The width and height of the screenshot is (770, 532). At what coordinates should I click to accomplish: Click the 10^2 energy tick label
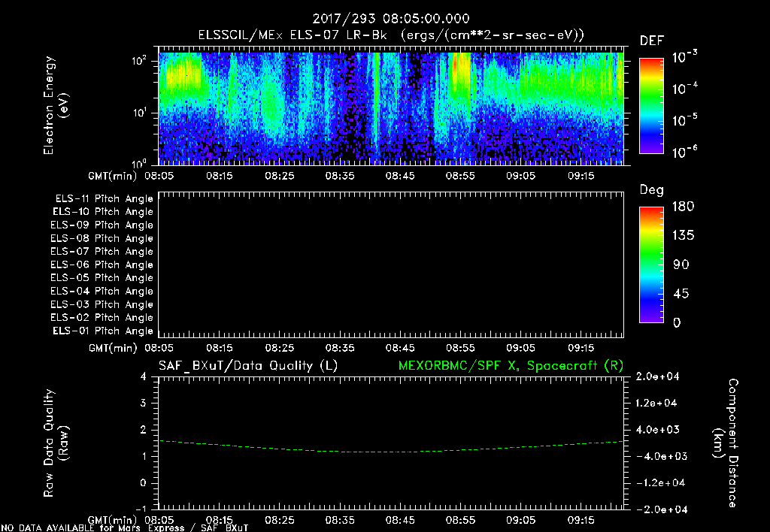[139, 61]
